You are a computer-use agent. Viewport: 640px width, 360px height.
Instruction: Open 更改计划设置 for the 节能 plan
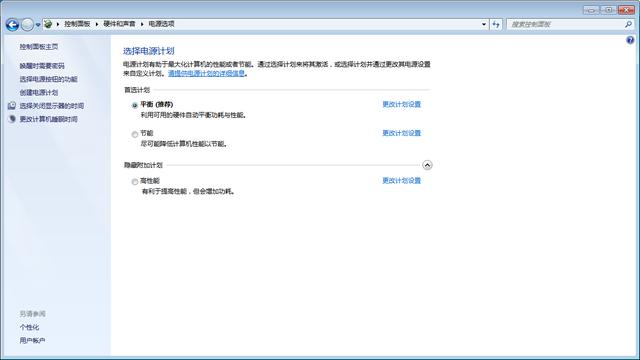tap(402, 133)
